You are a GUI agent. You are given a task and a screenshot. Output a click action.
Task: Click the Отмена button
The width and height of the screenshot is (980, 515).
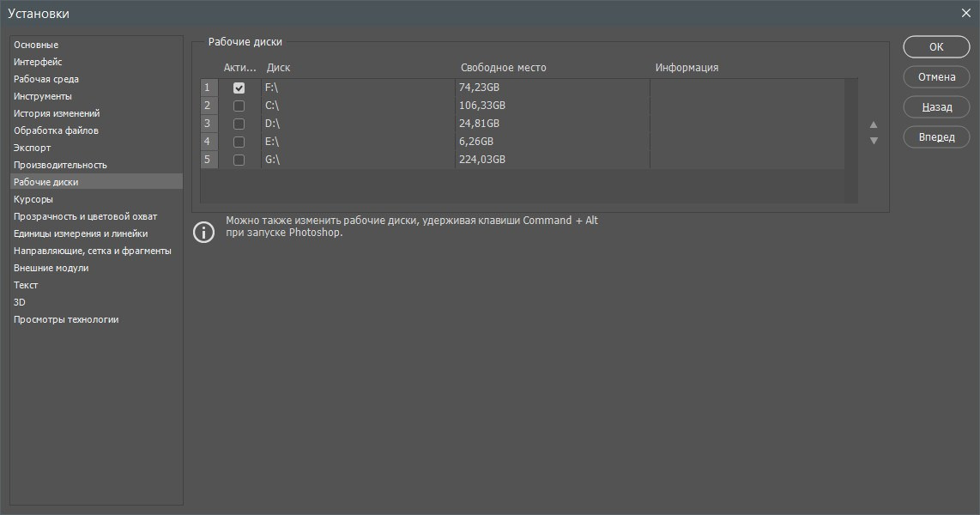(936, 77)
